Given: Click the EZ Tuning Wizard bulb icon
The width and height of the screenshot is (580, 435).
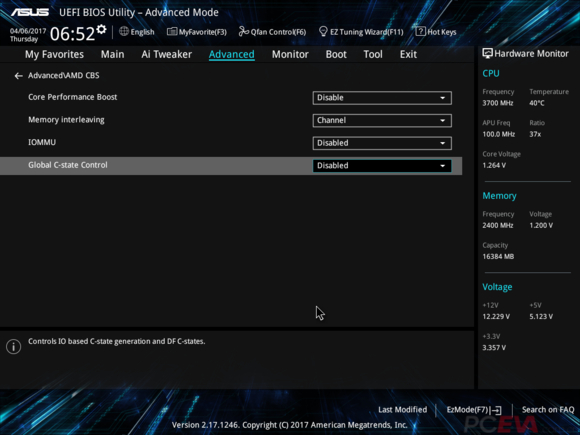Looking at the screenshot, I should click(323, 32).
